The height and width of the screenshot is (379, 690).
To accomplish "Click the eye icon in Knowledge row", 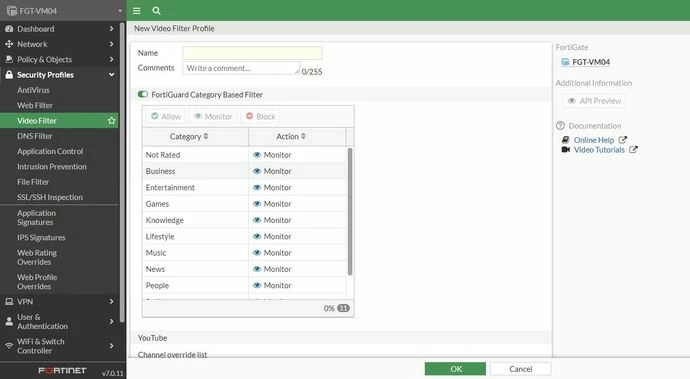I will 257,220.
